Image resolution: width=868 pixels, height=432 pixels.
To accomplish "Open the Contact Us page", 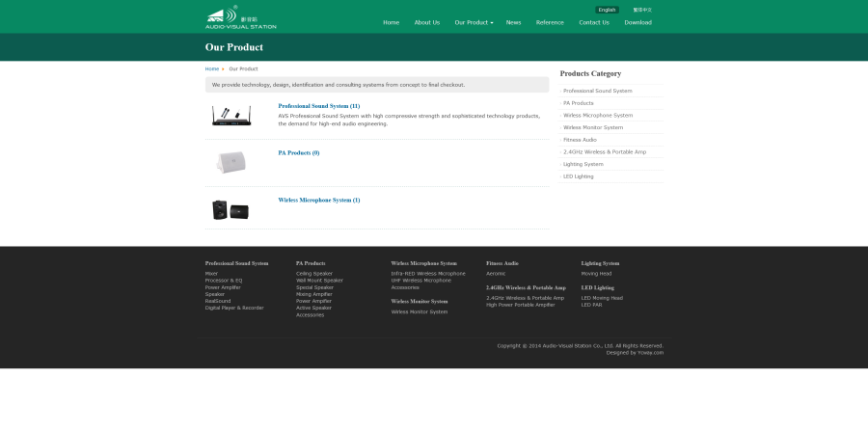I will tap(593, 22).
